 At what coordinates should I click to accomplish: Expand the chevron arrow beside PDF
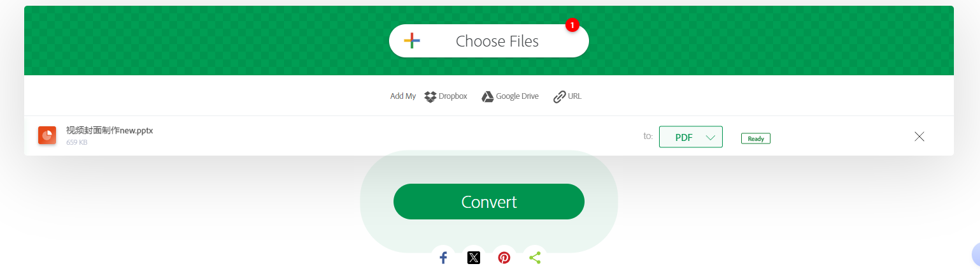pyautogui.click(x=711, y=137)
